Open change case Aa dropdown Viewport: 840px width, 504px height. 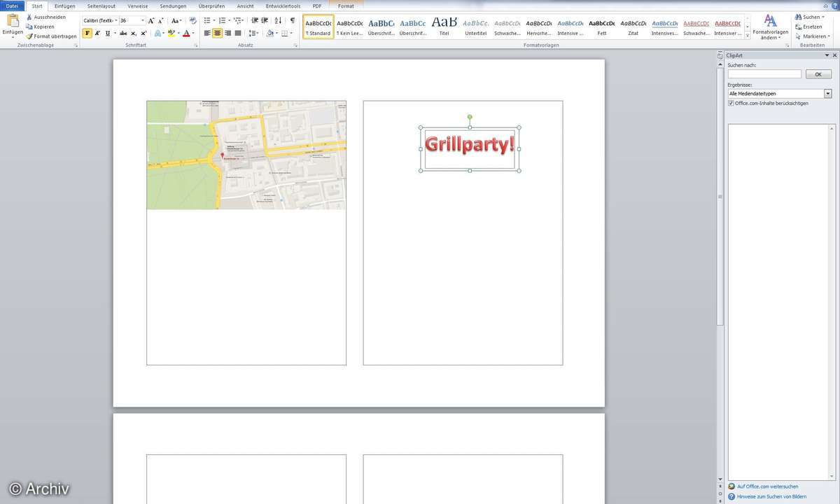(176, 21)
